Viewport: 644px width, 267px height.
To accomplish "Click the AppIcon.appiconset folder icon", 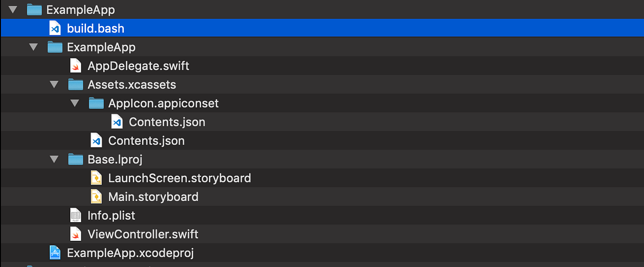I will 96,103.
